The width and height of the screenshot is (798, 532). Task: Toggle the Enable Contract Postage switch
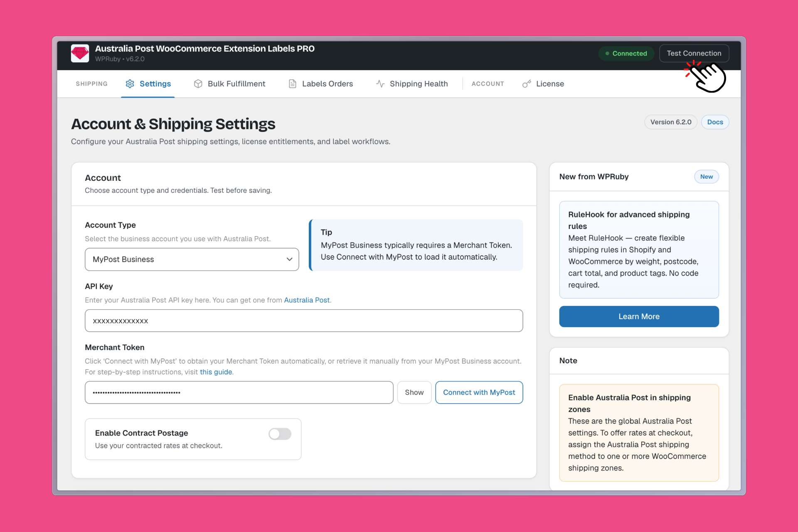[280, 434]
